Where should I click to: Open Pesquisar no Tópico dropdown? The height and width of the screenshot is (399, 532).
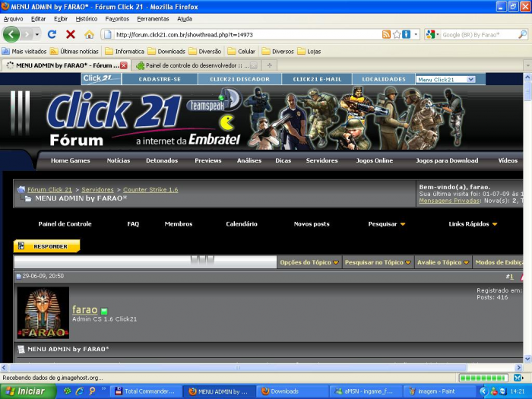tap(378, 262)
